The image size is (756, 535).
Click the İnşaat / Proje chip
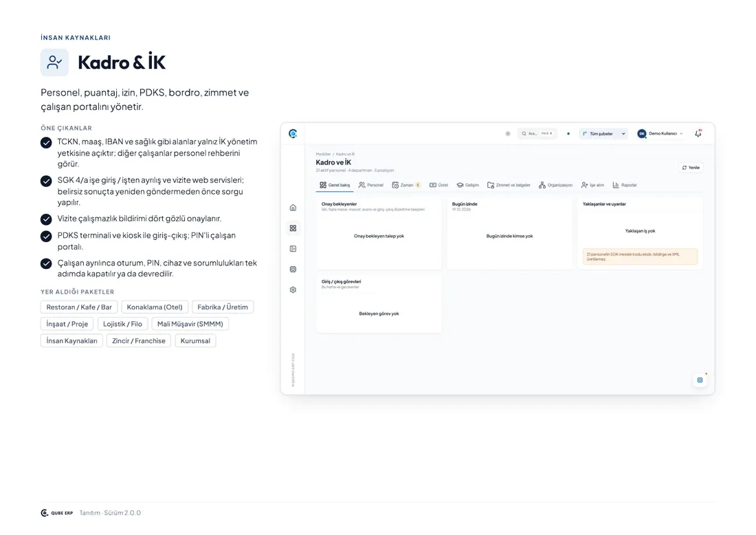[67, 324]
